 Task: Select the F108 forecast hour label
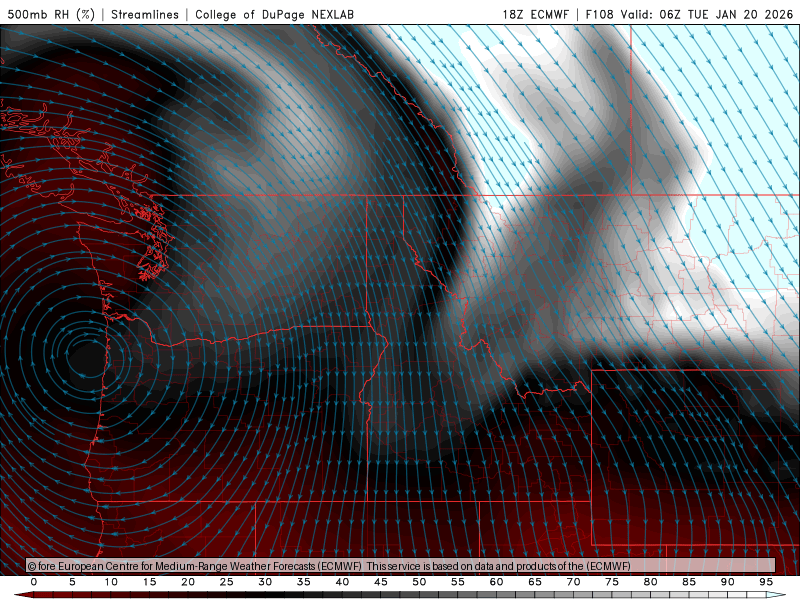pyautogui.click(x=602, y=15)
